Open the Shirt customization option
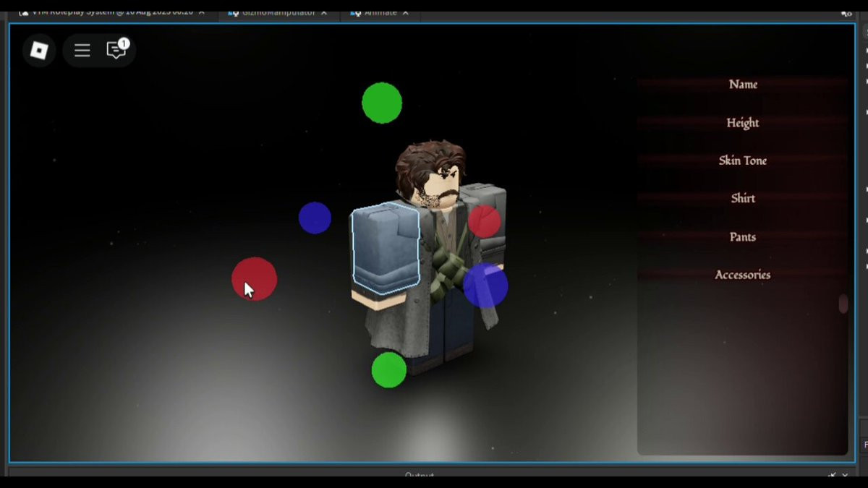This screenshot has height=488, width=868. pos(743,198)
